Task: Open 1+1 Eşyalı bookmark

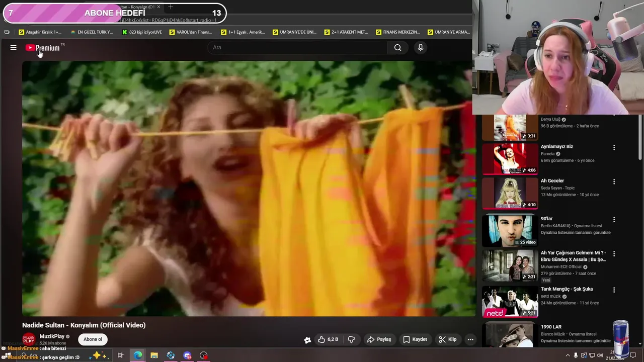Action: point(243,32)
